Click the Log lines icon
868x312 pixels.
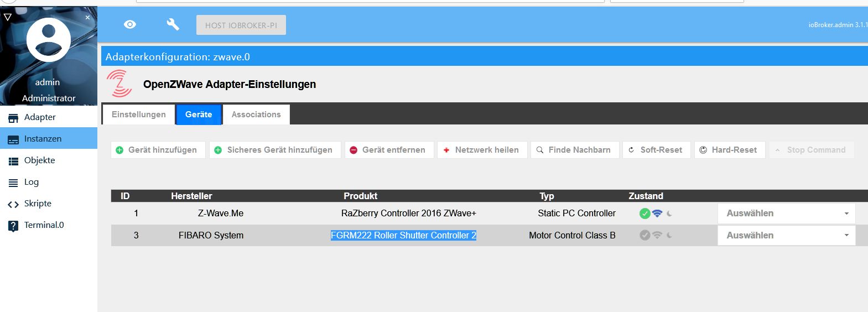(13, 183)
